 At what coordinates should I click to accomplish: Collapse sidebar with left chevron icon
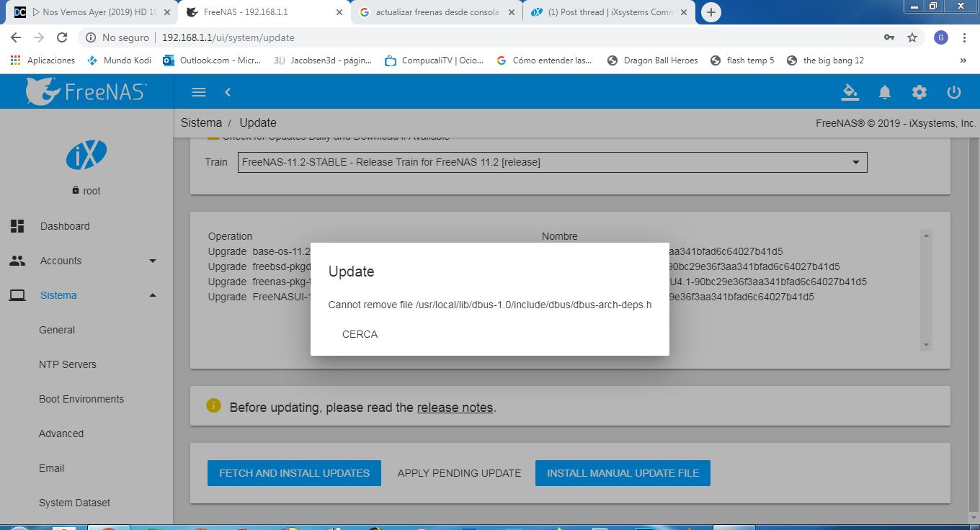[x=228, y=92]
